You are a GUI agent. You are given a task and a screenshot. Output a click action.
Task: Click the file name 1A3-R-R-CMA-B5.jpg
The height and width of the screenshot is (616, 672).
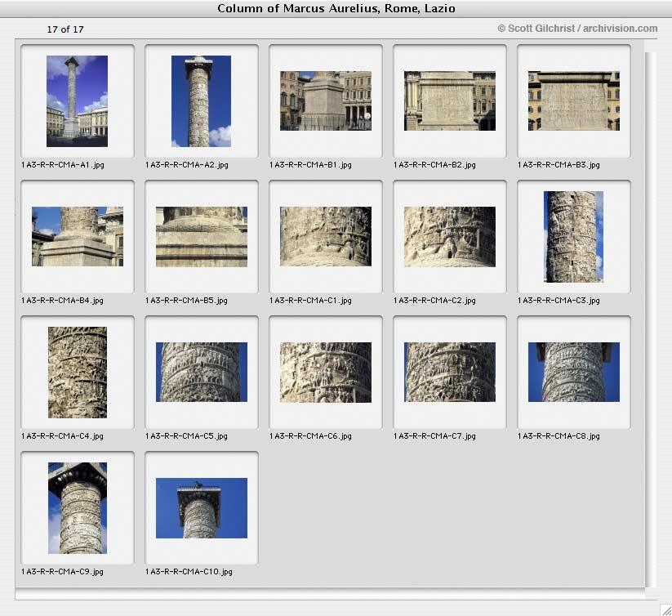(x=186, y=301)
